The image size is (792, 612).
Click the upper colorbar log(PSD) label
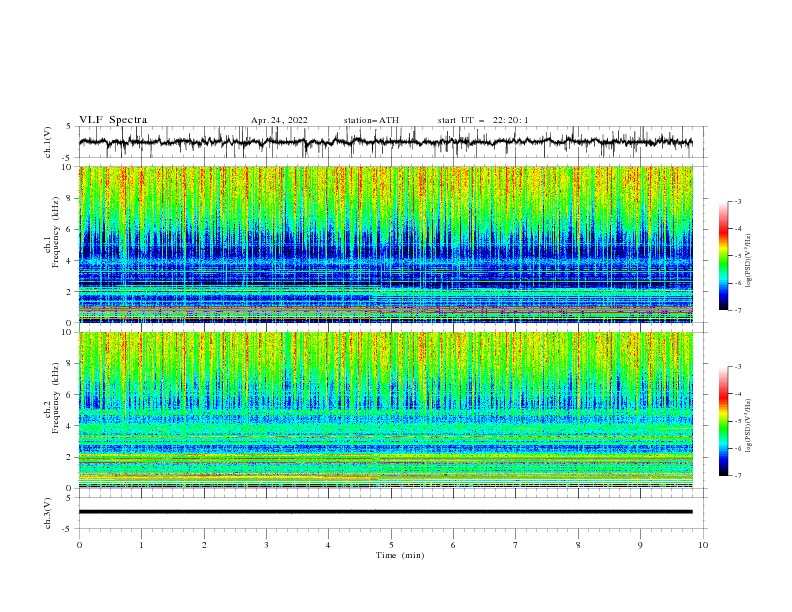pos(748,261)
